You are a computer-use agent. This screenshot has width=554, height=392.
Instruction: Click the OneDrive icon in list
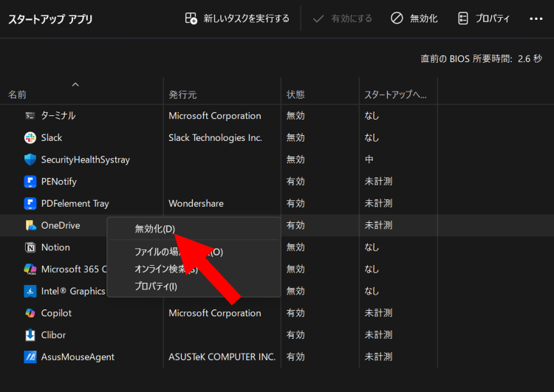click(x=30, y=225)
